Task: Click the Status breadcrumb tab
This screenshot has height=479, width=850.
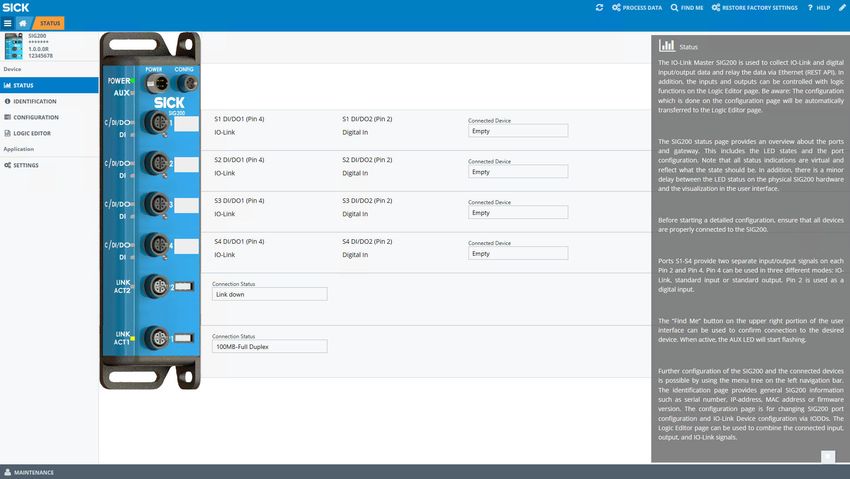Action: pos(50,23)
